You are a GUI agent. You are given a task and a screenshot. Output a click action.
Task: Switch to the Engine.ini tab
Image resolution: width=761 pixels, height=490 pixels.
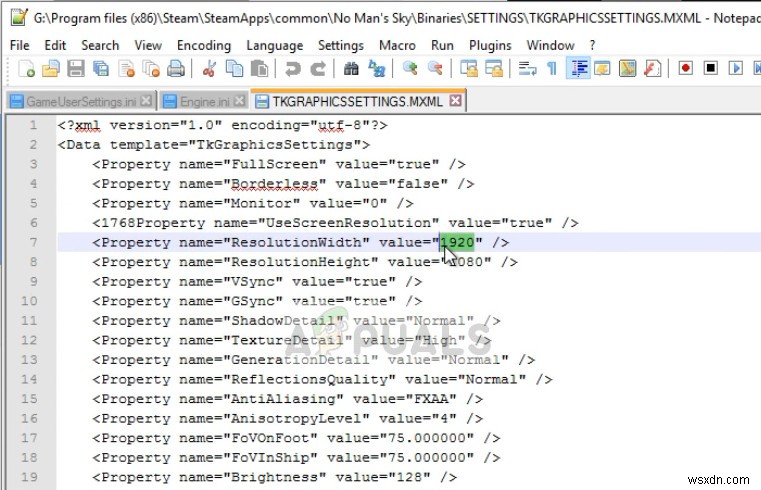(x=204, y=101)
